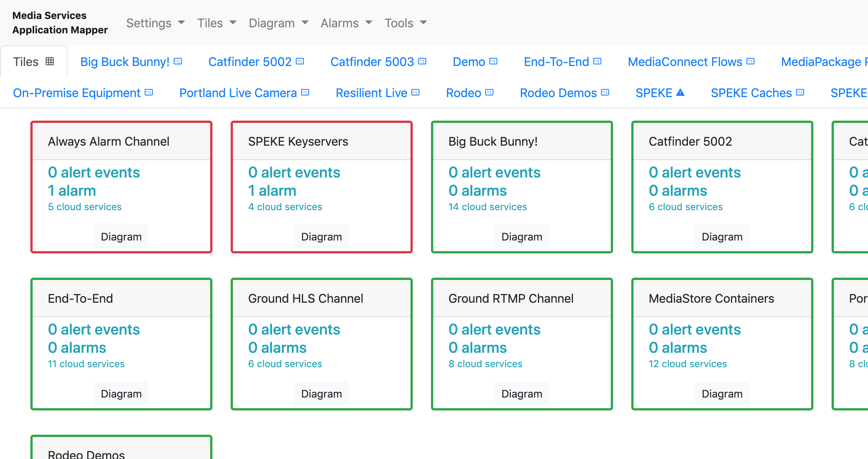This screenshot has height=459, width=868.
Task: Click the diagram icon next to Demo tab
Action: tap(493, 61)
